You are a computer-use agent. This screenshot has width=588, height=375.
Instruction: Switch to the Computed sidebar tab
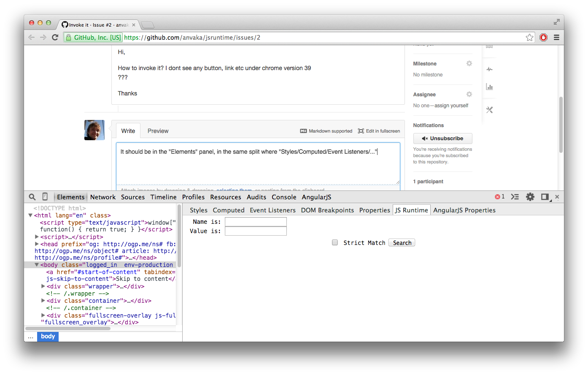tap(229, 210)
